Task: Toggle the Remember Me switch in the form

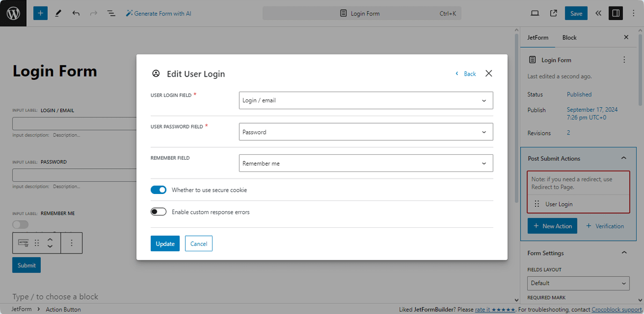Action: pos(20,224)
